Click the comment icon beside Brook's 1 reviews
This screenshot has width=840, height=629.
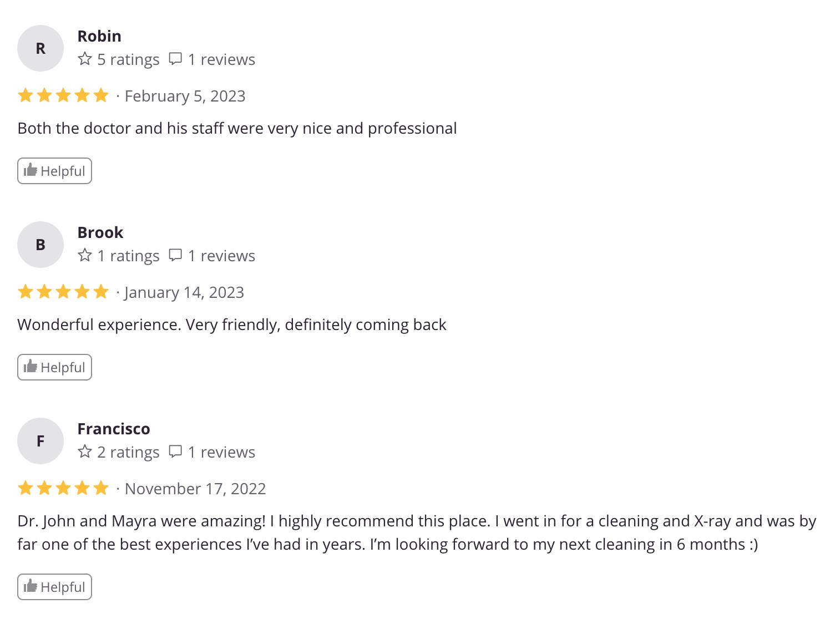(x=175, y=255)
